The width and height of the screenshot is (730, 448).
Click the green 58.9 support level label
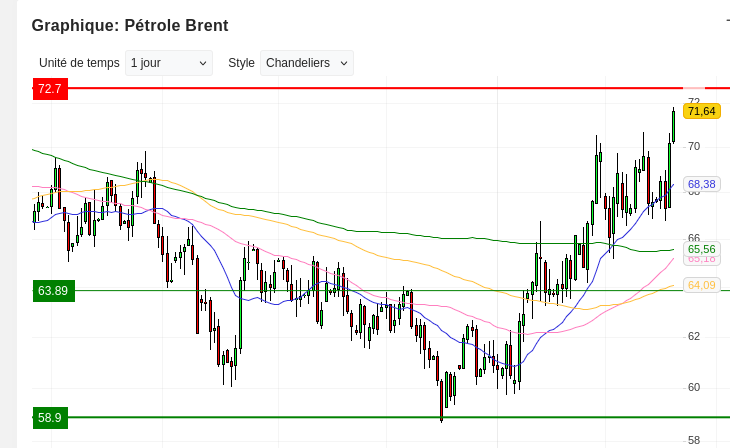click(50, 418)
